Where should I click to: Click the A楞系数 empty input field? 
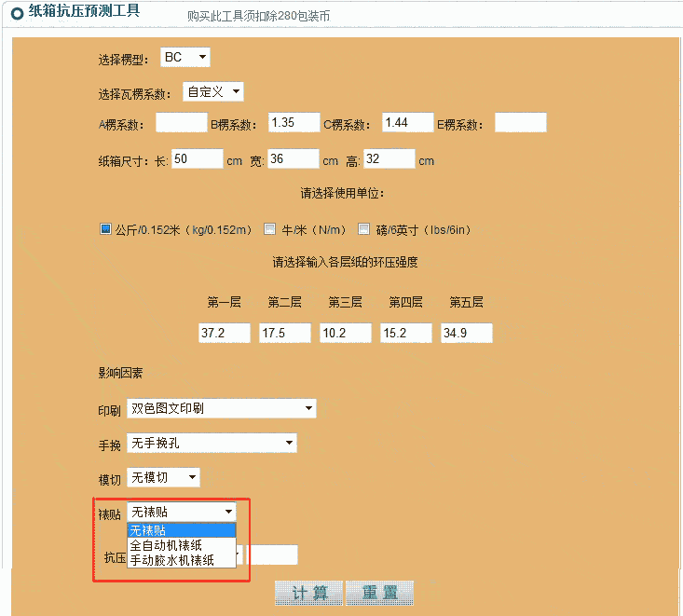(182, 123)
